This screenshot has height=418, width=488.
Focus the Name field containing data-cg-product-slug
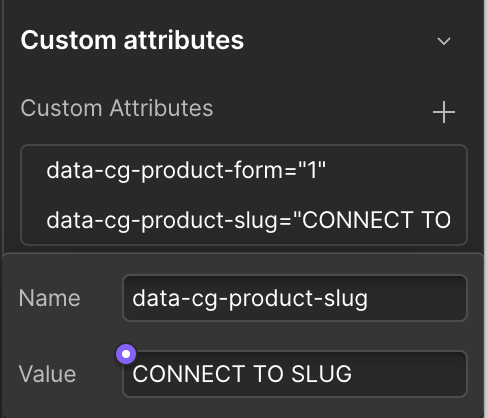pos(295,298)
